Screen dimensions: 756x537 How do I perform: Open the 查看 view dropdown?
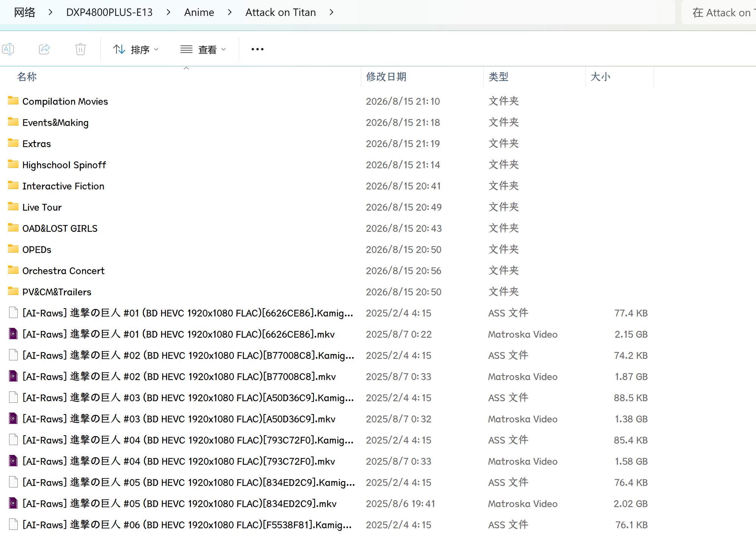pyautogui.click(x=203, y=50)
